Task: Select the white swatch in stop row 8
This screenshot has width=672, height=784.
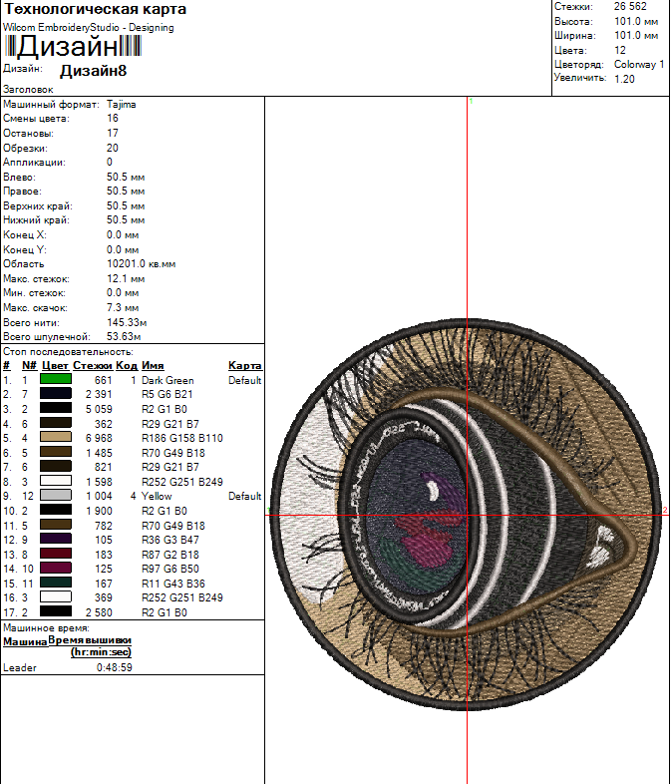Action: [x=56, y=481]
